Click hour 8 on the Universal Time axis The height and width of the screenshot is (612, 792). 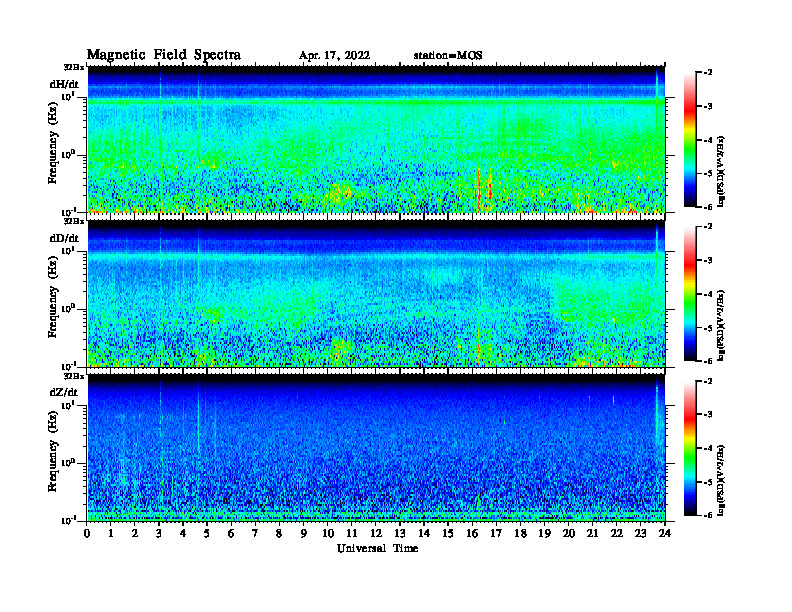click(279, 533)
